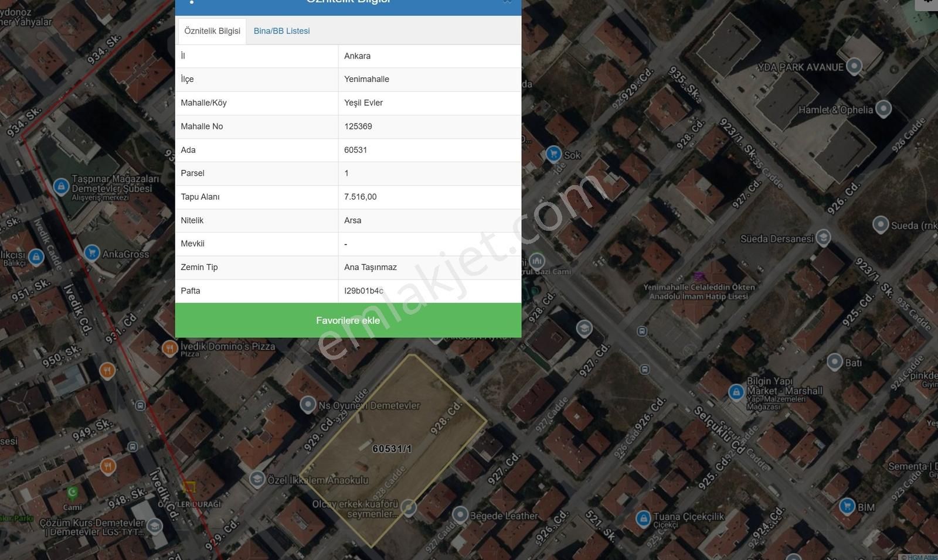Select the Özel İlkkalem Anaokulu school icon
This screenshot has width=938, height=560.
257,478
